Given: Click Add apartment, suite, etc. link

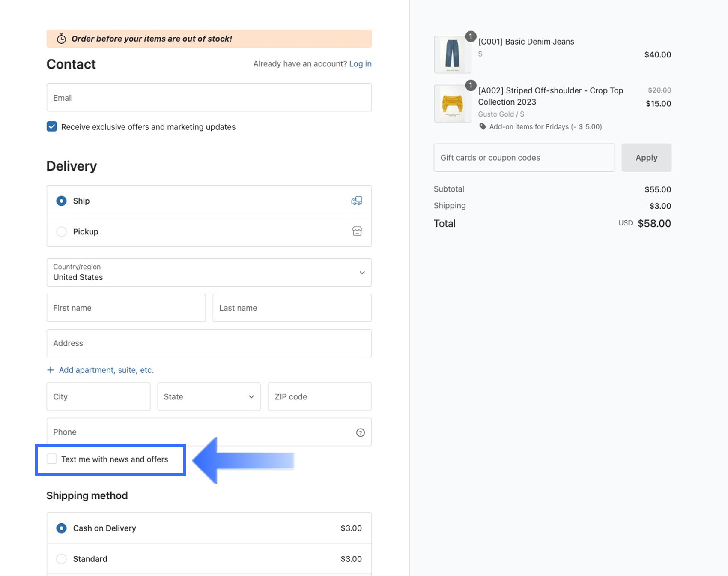Looking at the screenshot, I should pyautogui.click(x=106, y=370).
